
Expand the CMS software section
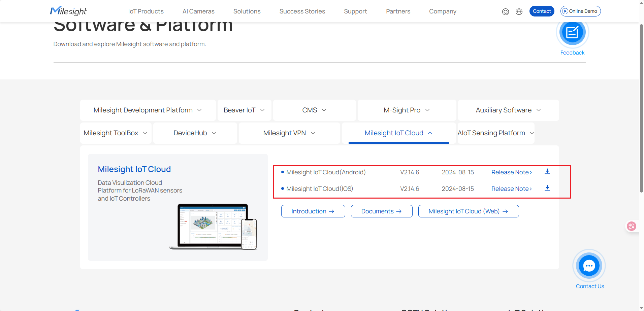[x=314, y=110]
